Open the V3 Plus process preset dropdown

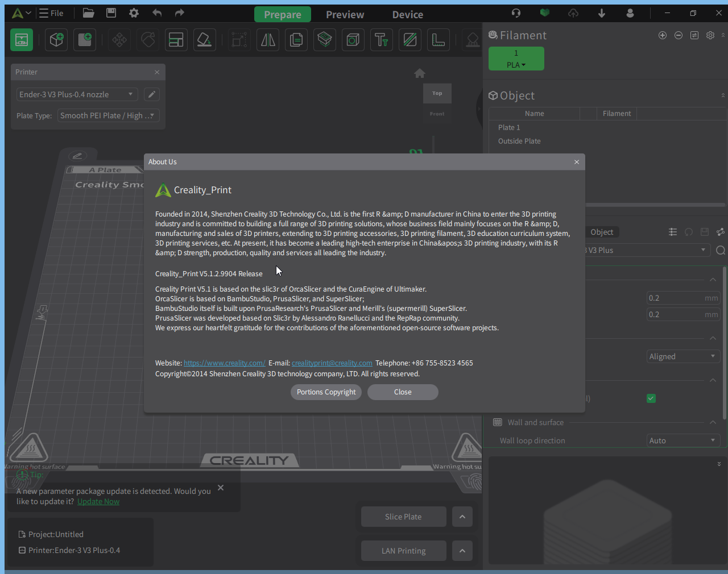[648, 250]
